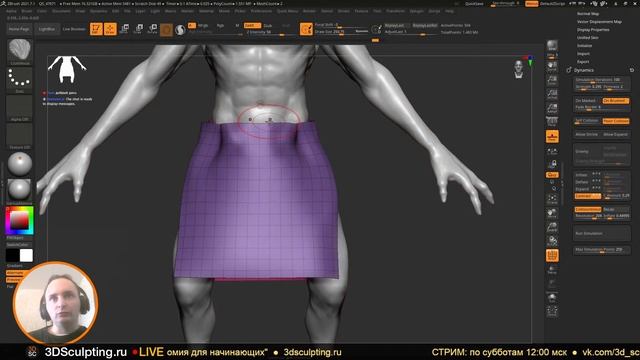Open the Zplugin menu
This screenshot has width=640, height=360.
417,11
